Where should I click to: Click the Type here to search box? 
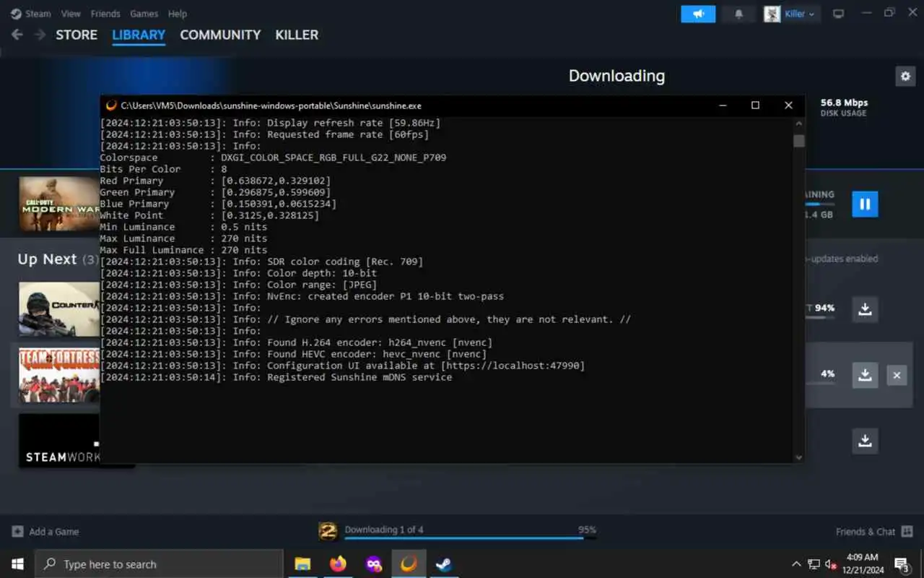tap(159, 564)
